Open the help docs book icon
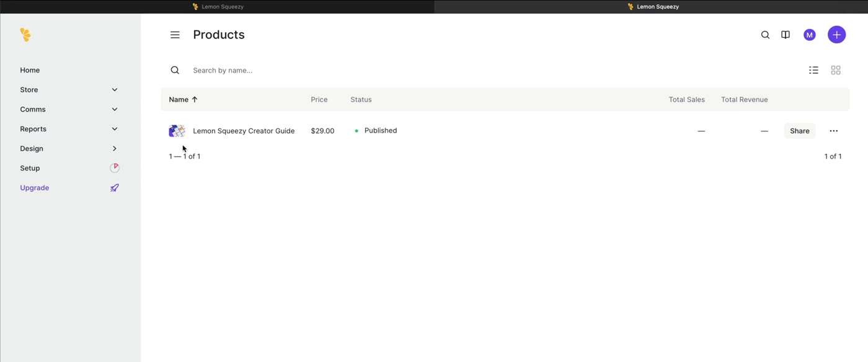This screenshot has height=362, width=868. (x=786, y=35)
